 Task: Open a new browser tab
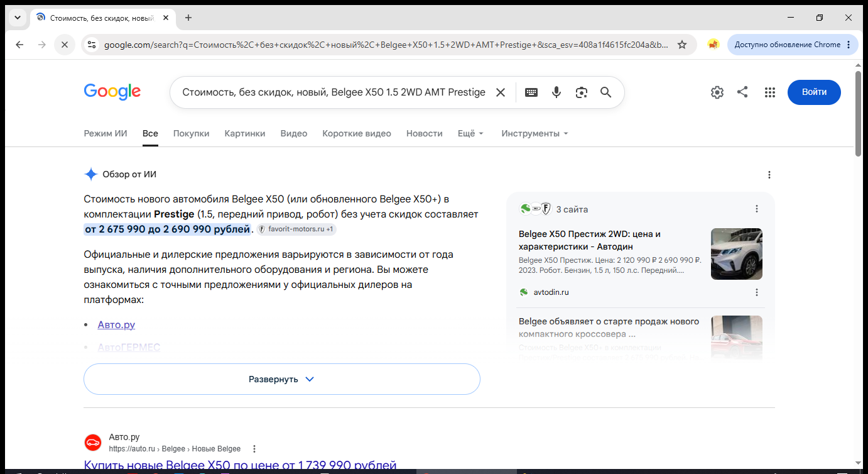click(188, 18)
